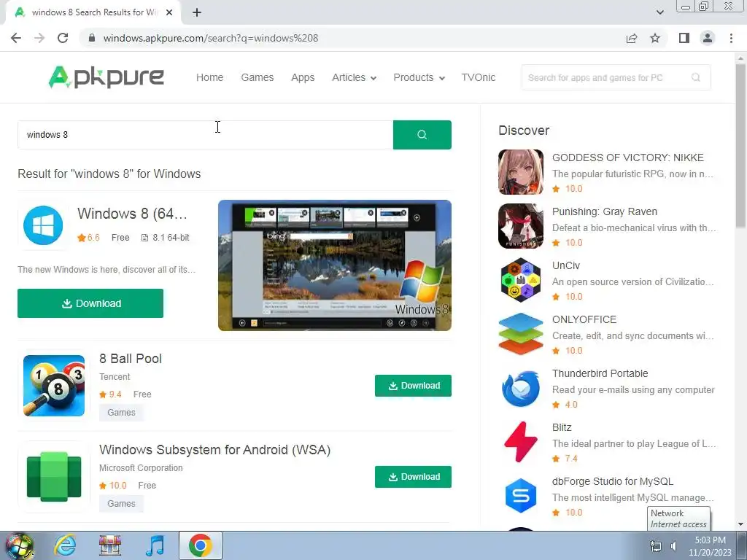Click the network tray icon
Screen dimensions: 747x560
(x=656, y=546)
